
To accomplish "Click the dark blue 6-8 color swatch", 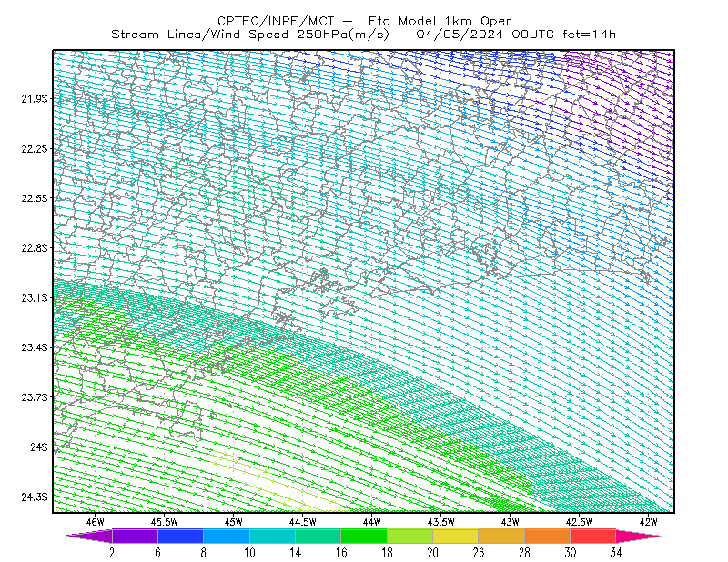I will coord(180,536).
